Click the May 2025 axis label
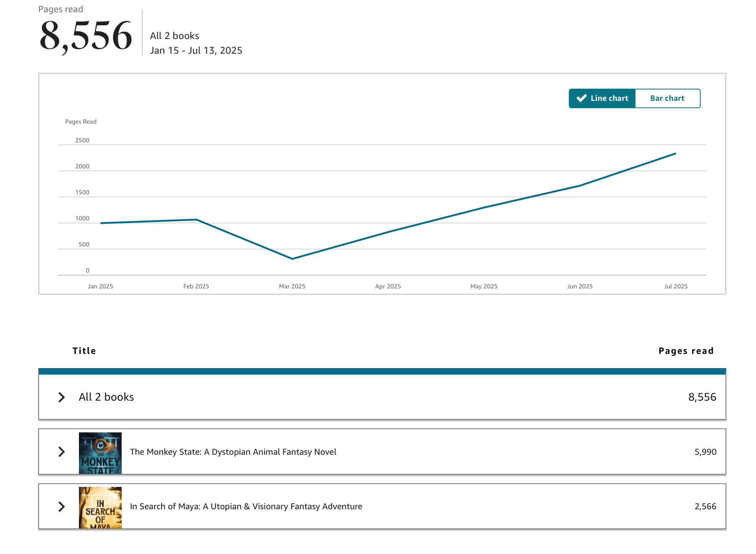 (484, 286)
